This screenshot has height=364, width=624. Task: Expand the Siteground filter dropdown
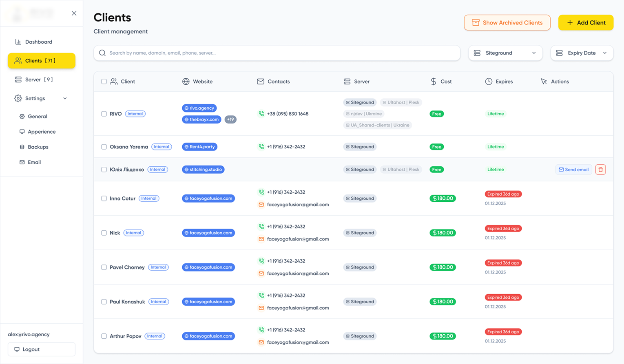pos(505,53)
